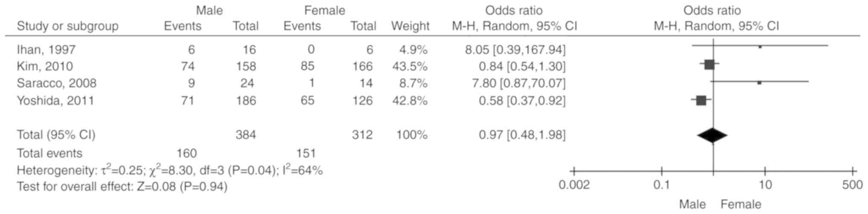This screenshot has width=868, height=214.
Task: Click the Heterogeneity statistics text line
Action: pyautogui.click(x=170, y=171)
